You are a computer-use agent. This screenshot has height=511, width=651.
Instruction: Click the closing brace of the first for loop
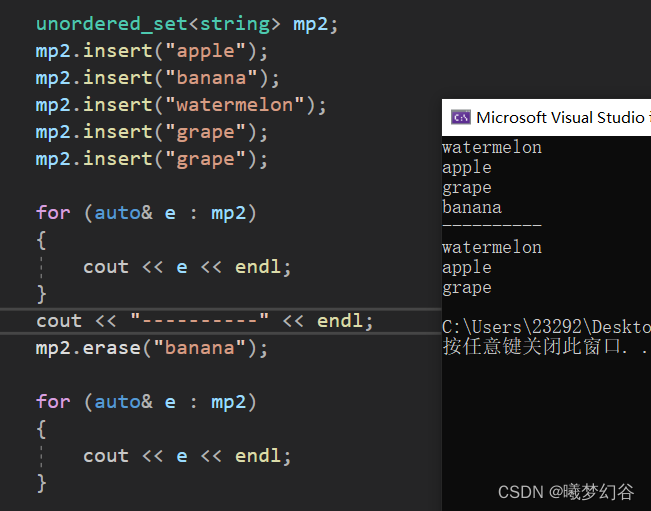click(x=41, y=294)
